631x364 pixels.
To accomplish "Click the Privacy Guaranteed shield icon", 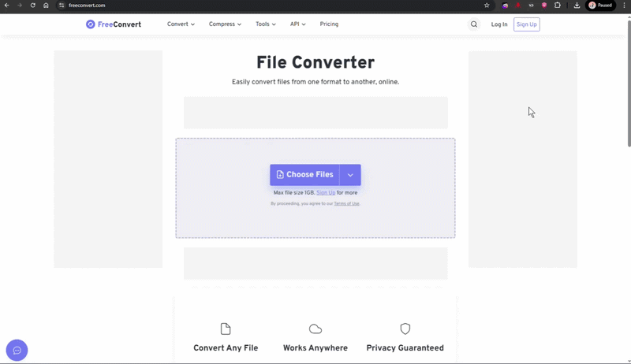I will pos(405,329).
